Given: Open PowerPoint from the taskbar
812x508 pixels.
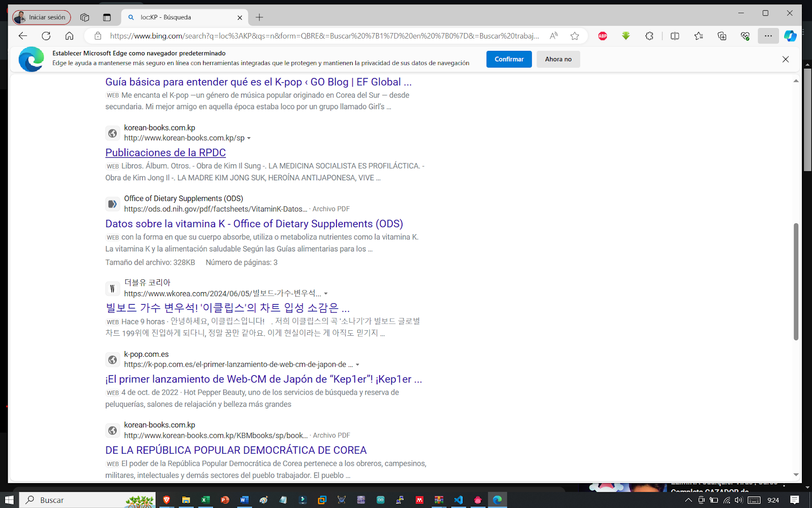Looking at the screenshot, I should pos(225,500).
